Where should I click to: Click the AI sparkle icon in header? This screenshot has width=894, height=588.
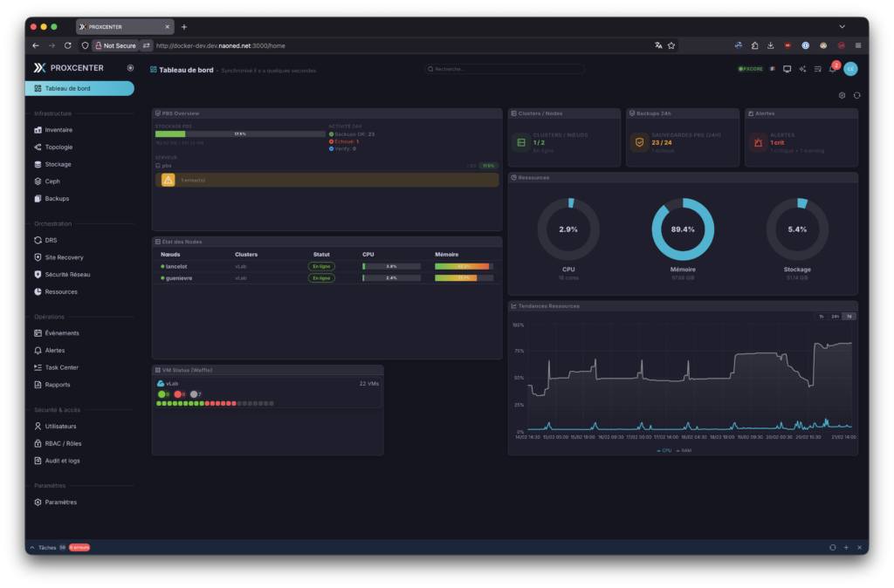(x=802, y=69)
